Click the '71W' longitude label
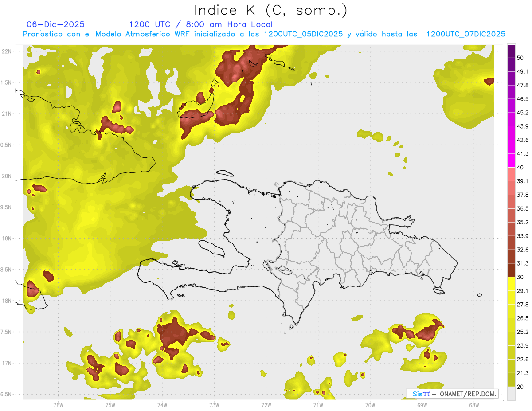The height and width of the screenshot is (411, 532). [x=318, y=405]
